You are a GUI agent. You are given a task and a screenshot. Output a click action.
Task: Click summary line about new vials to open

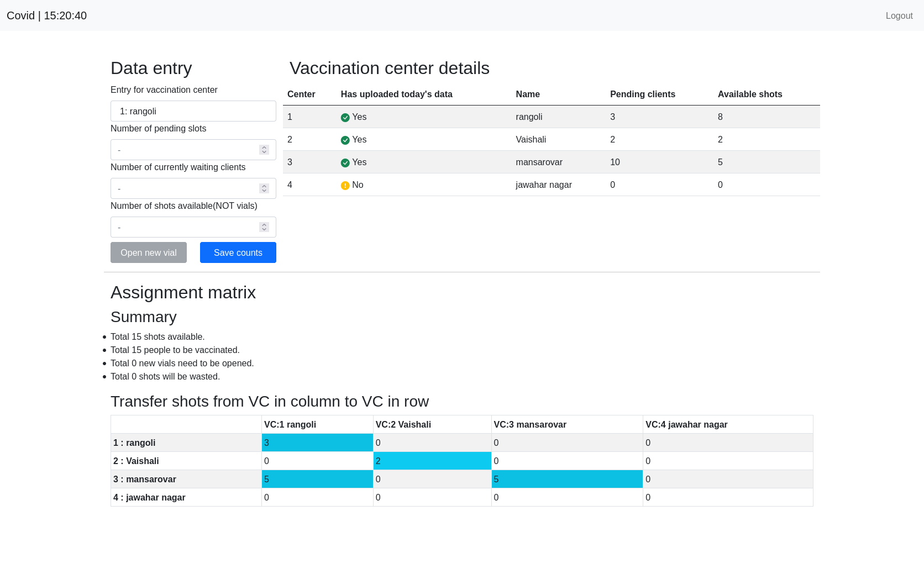click(182, 363)
